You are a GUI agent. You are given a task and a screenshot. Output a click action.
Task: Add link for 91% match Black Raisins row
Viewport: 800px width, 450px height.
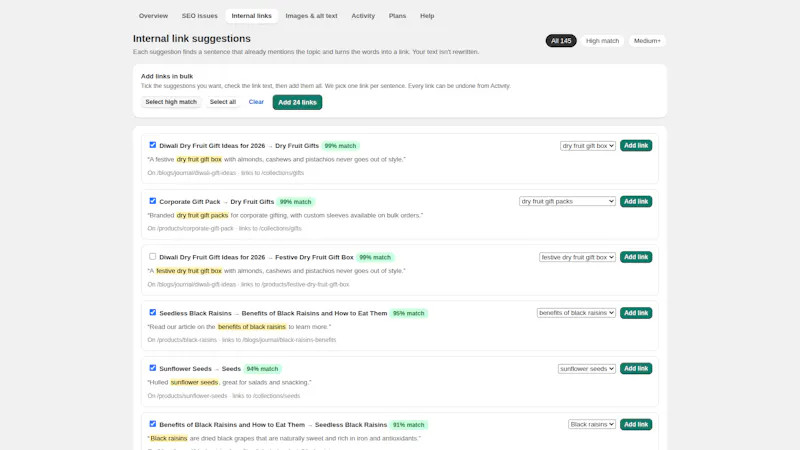tap(636, 424)
